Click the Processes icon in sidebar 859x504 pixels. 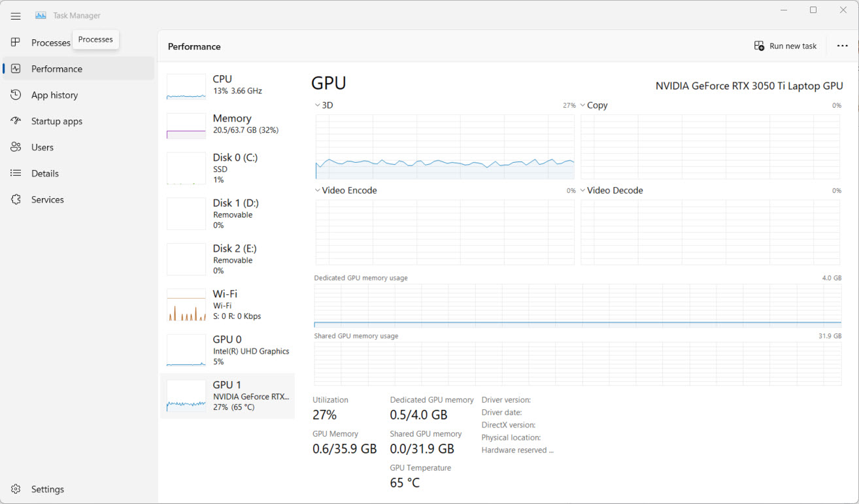click(x=16, y=42)
